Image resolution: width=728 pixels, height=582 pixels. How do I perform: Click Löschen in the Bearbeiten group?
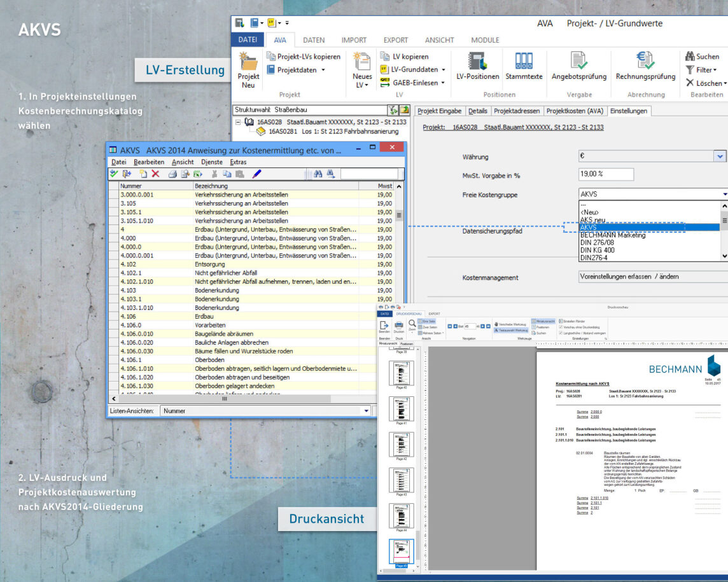[x=706, y=83]
